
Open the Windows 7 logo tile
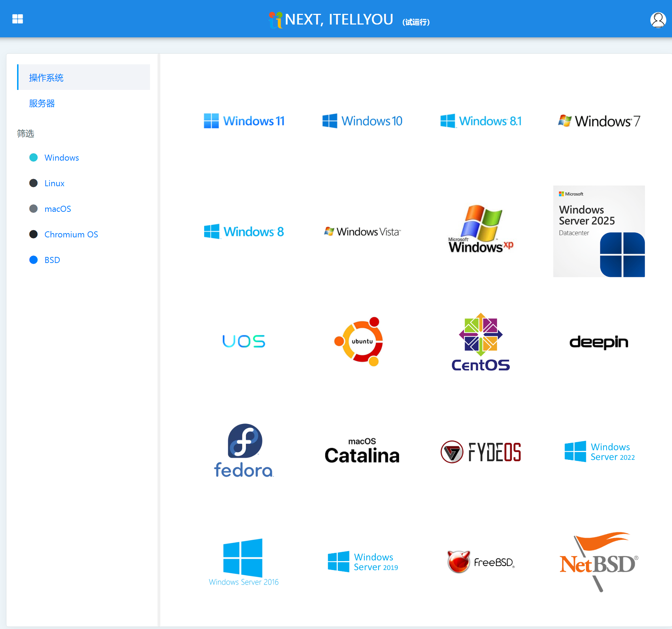tap(599, 121)
